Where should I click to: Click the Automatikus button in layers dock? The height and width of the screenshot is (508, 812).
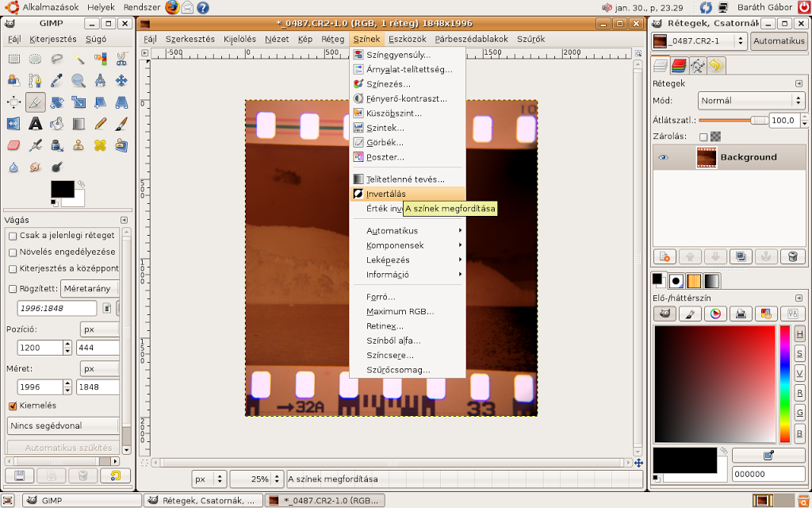click(x=778, y=40)
